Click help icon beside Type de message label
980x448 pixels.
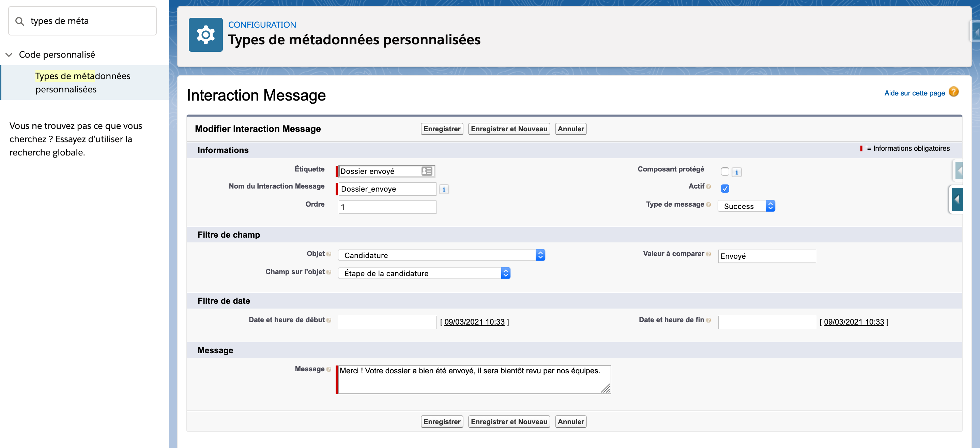pos(708,205)
